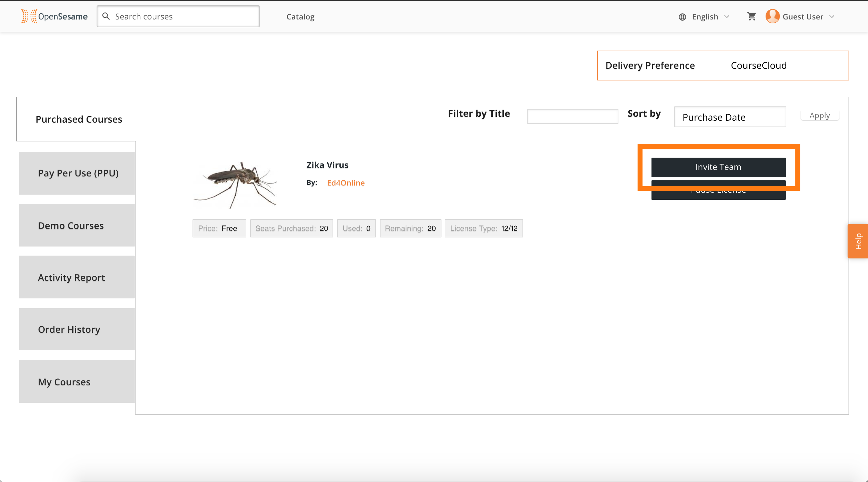Open the Purchase Date sort dropdown

[x=730, y=117]
